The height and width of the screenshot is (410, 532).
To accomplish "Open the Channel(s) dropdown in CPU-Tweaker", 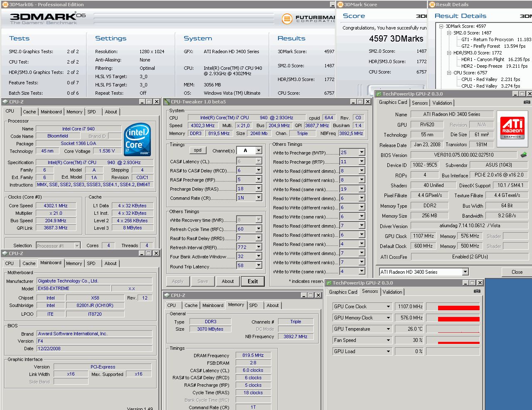I will (259, 150).
